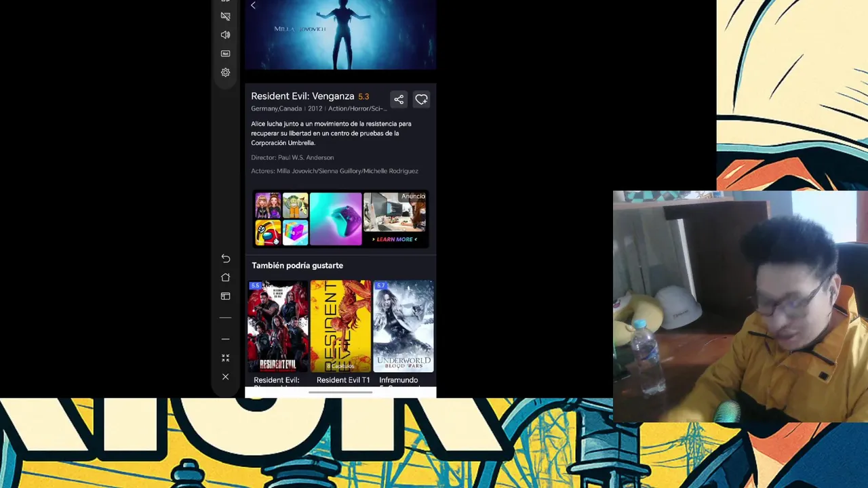This screenshot has height=488, width=868.
Task: Open the yellow Resident Evil T1 poster
Action: 340,326
